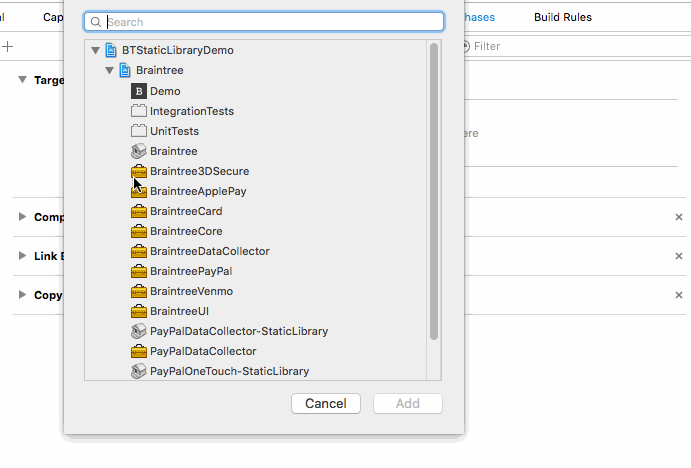The width and height of the screenshot is (691, 468).
Task: Select the BraintreePayPal label
Action: tap(191, 271)
